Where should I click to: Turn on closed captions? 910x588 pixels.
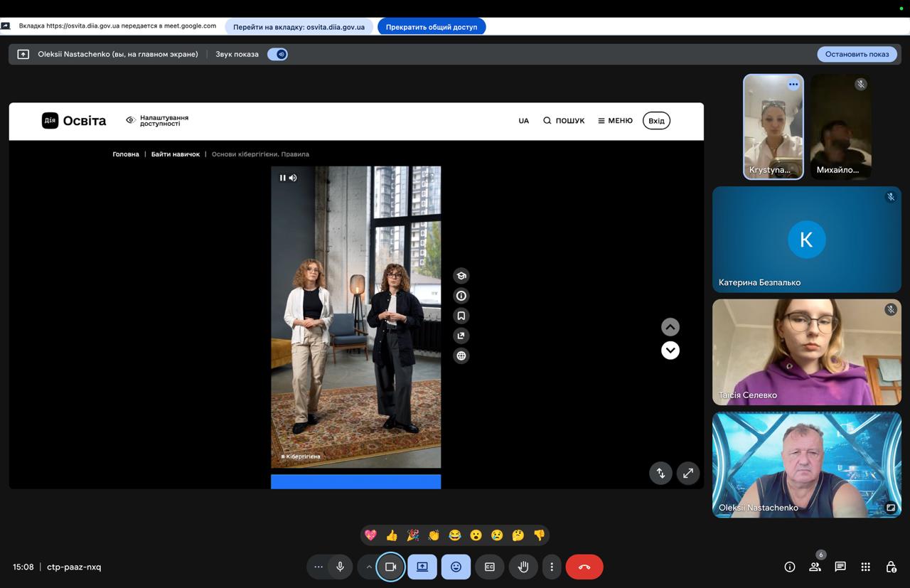pyautogui.click(x=489, y=567)
